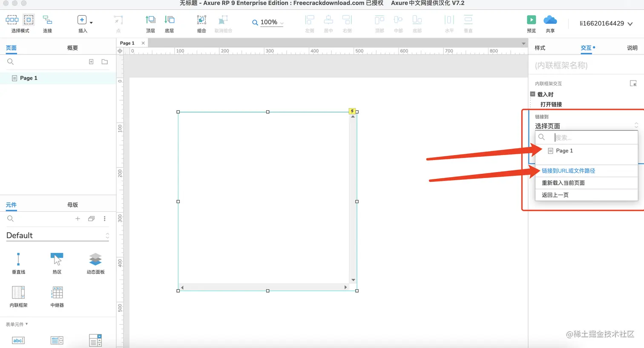
Task: Click the Page 1 canvas tab
Action: pyautogui.click(x=127, y=43)
